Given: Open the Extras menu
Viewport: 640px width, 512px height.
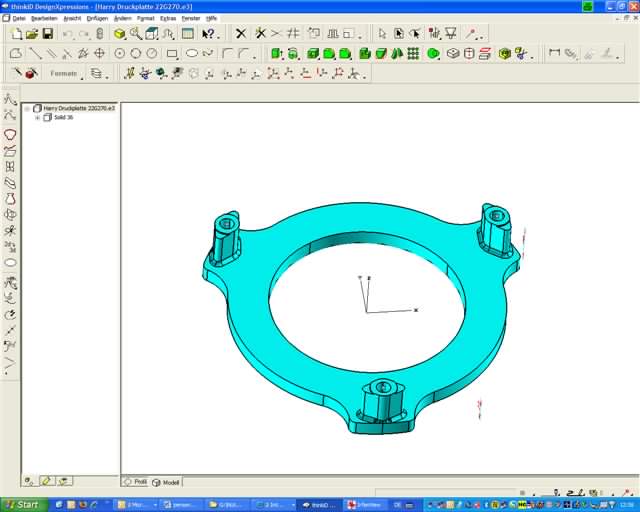Looking at the screenshot, I should (168, 18).
